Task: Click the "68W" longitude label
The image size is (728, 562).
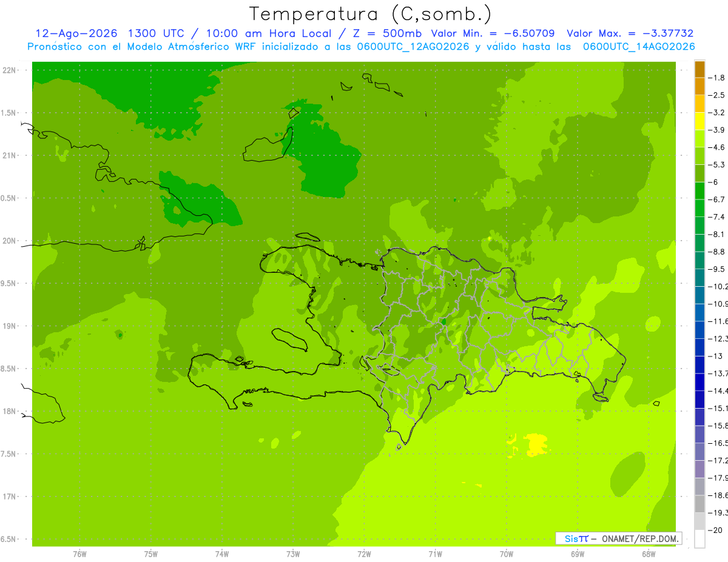Action: point(649,554)
